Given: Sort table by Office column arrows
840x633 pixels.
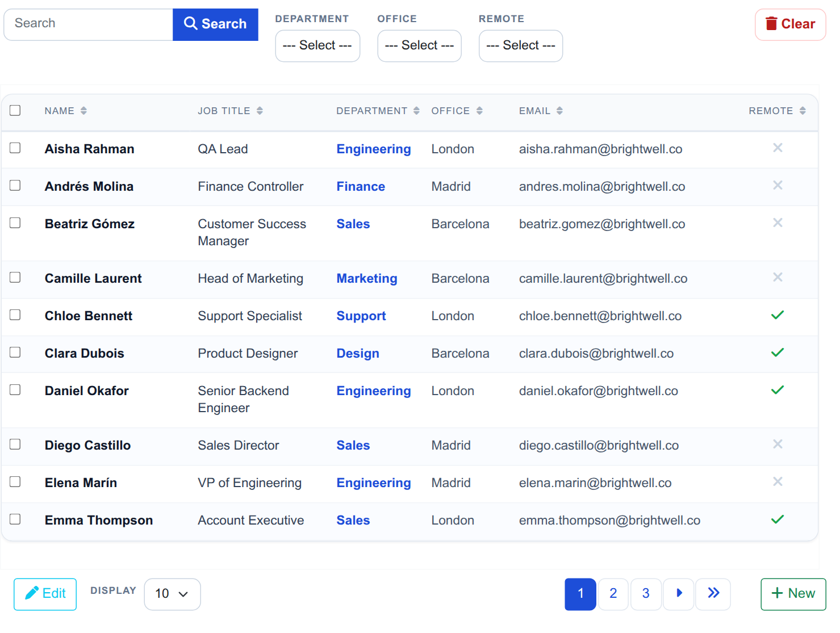Looking at the screenshot, I should coord(479,111).
